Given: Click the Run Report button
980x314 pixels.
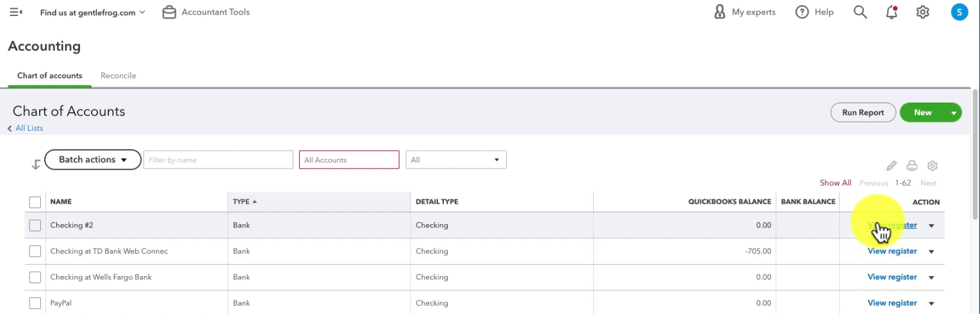Looking at the screenshot, I should click(x=862, y=112).
